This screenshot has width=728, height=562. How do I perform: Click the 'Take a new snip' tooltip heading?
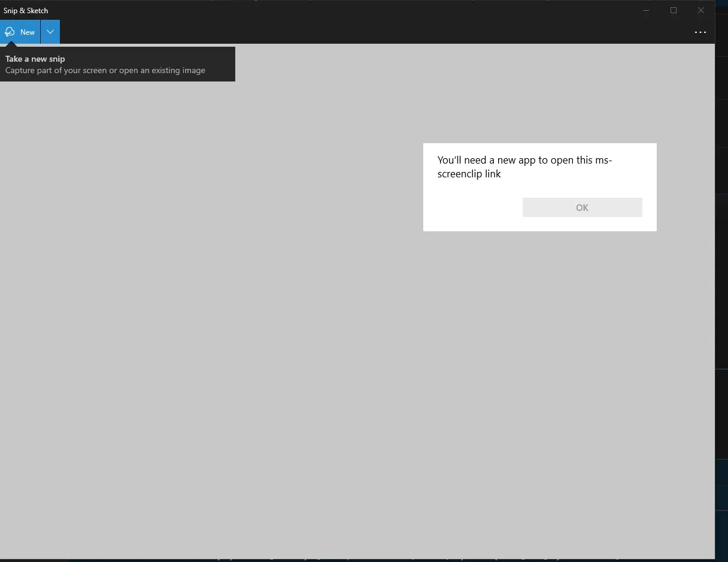point(35,59)
